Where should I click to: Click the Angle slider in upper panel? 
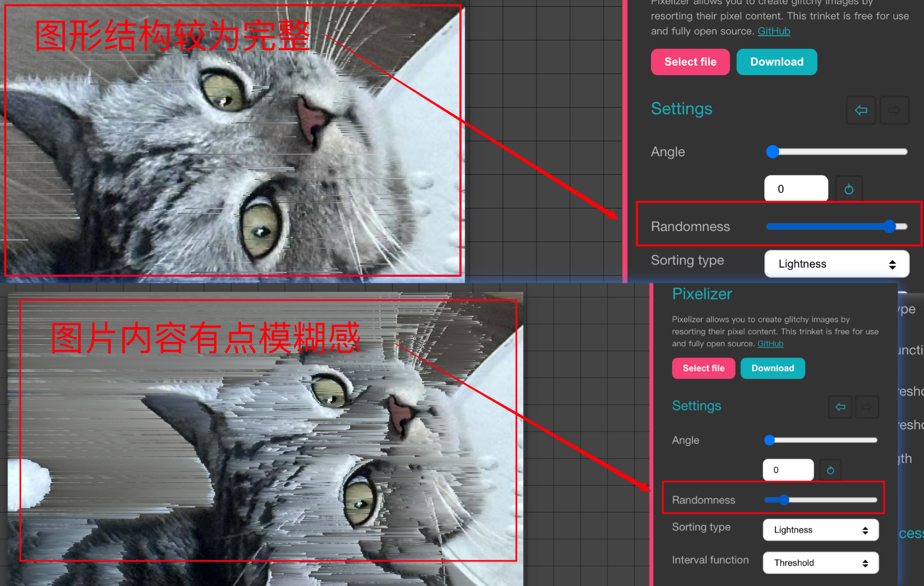pos(836,152)
